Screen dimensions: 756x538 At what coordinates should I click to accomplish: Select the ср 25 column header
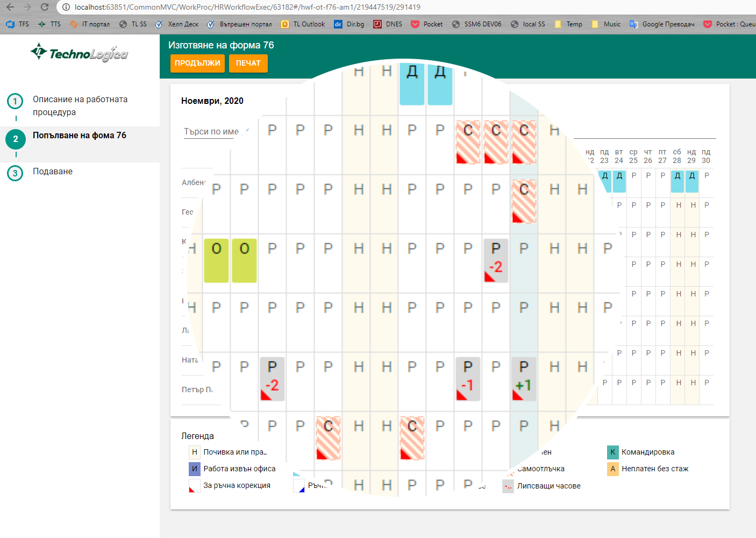click(x=633, y=156)
